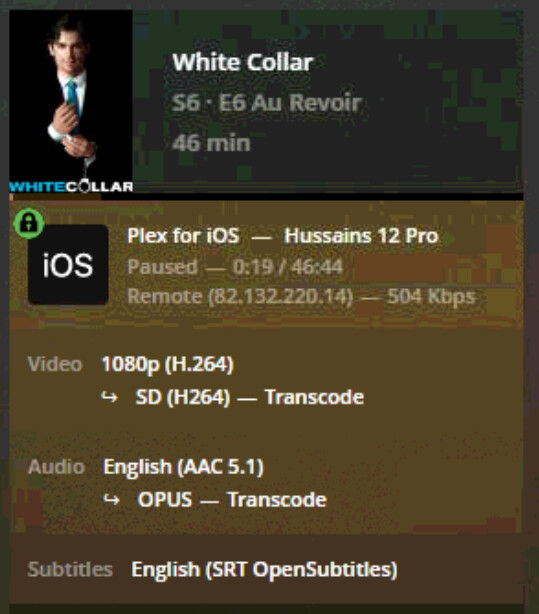Select the Plex for iOS player label
539x614 pixels.
[x=183, y=236]
